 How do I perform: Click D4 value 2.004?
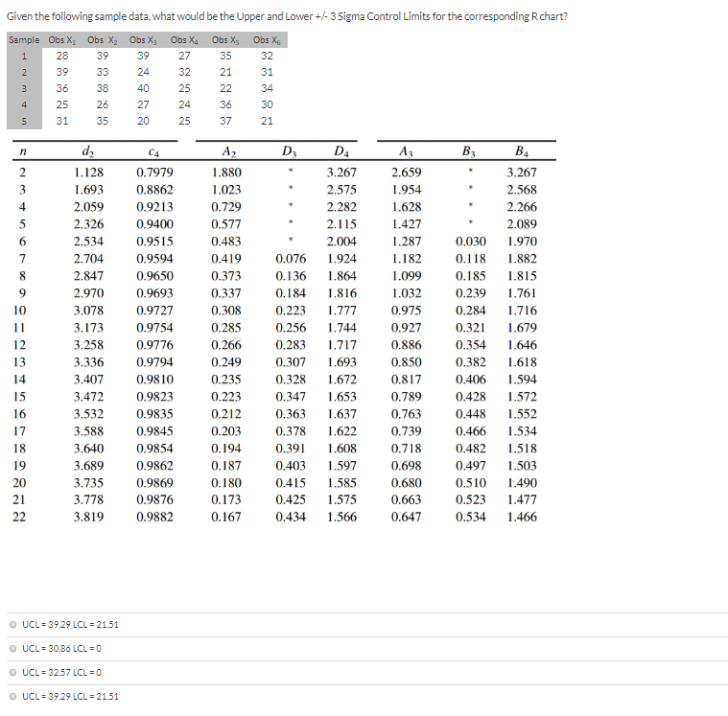pos(341,242)
